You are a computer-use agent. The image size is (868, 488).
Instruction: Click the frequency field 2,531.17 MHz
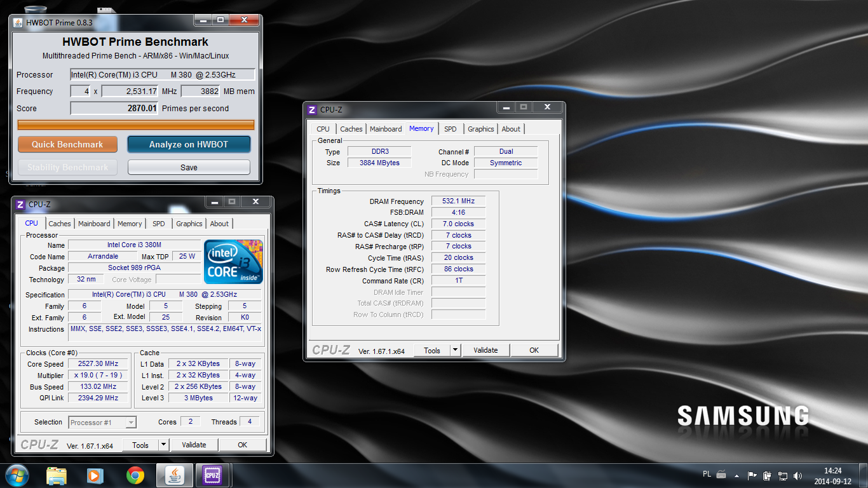pyautogui.click(x=130, y=91)
